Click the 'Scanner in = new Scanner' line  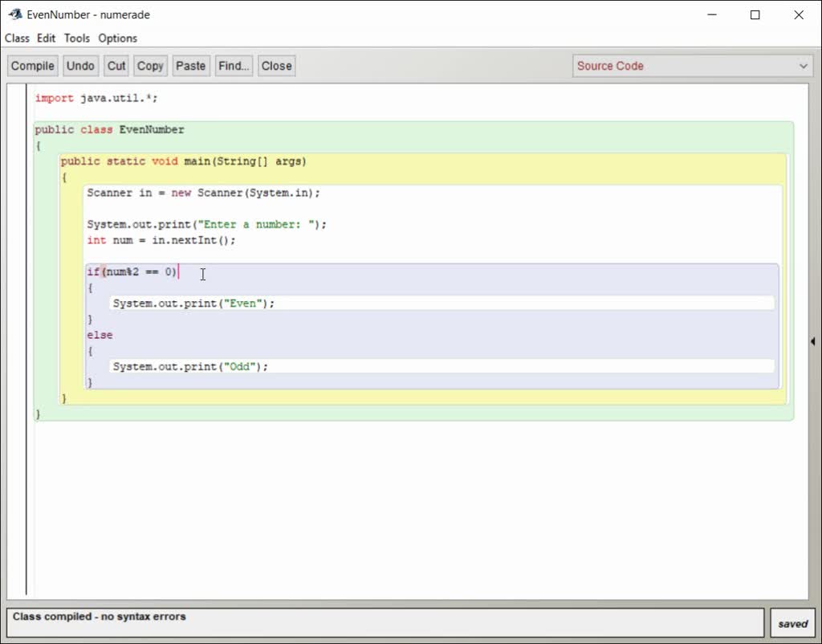(x=203, y=193)
